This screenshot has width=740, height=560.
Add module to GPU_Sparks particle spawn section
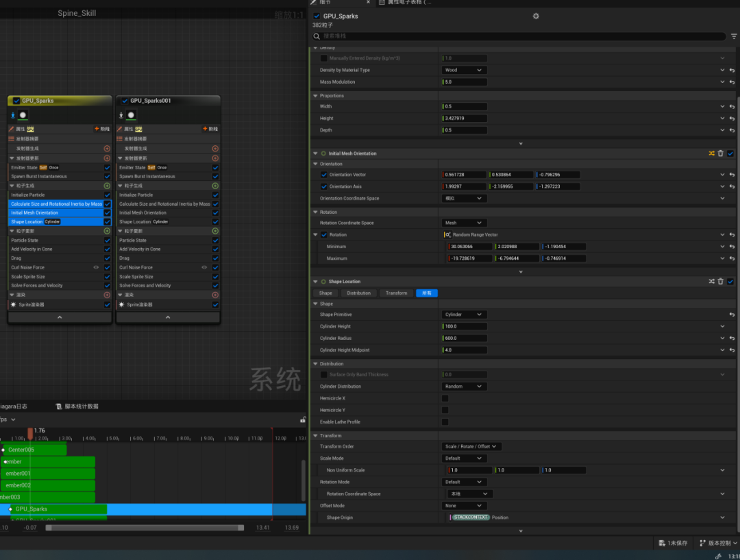[x=107, y=186]
